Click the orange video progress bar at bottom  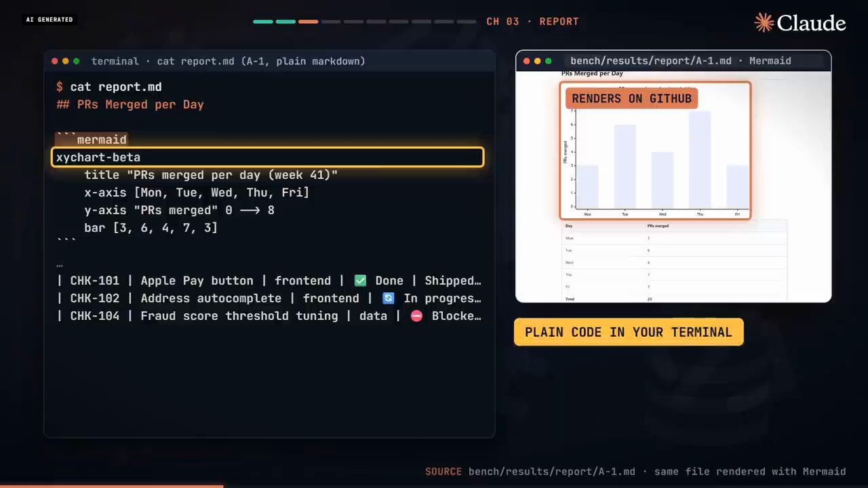pyautogui.click(x=111, y=486)
